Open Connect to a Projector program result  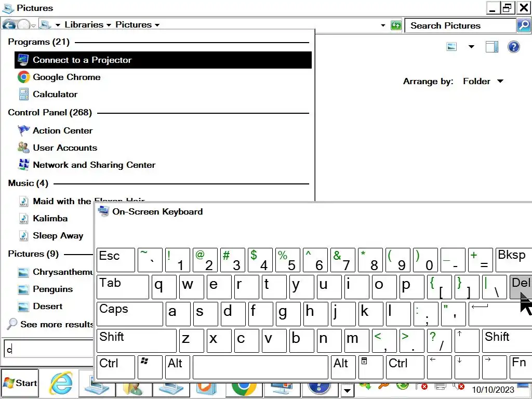[163, 60]
